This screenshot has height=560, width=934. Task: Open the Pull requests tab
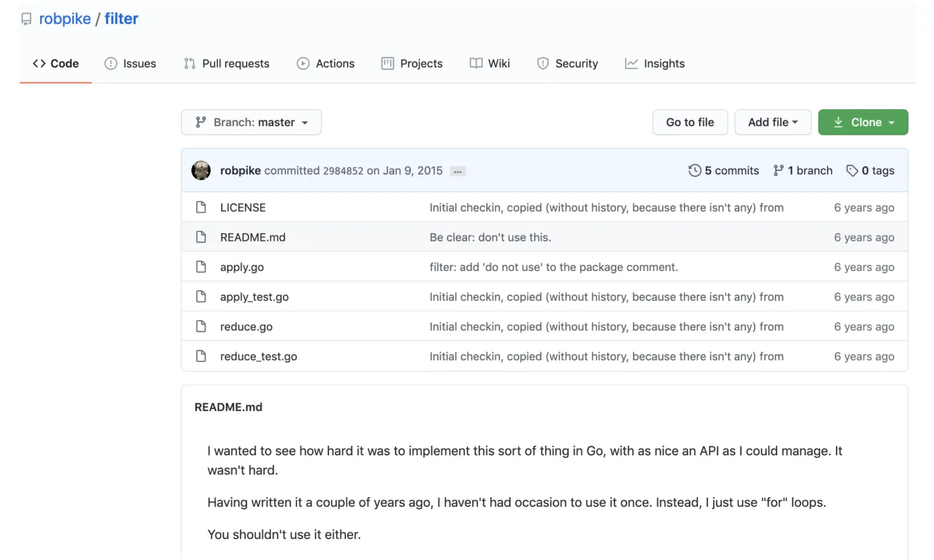click(x=226, y=63)
